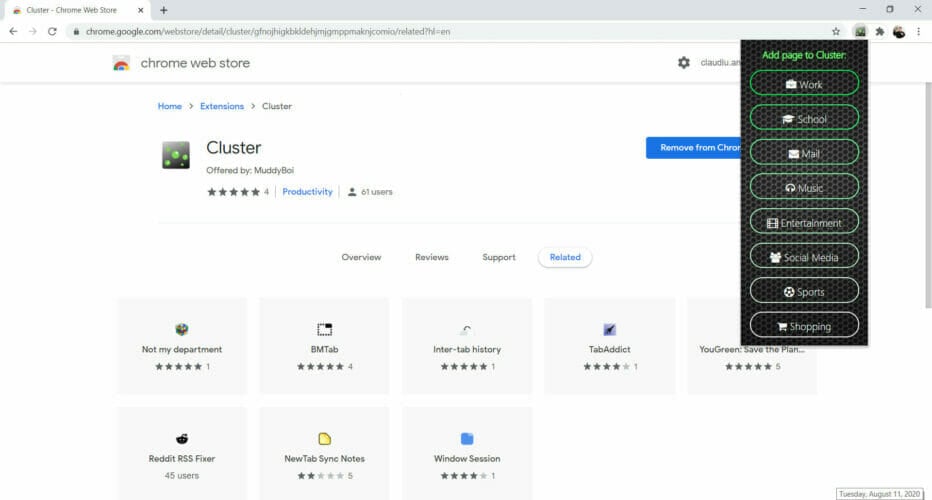Screen dimensions: 932x500
Task: Click the account email in the header
Action: point(720,62)
